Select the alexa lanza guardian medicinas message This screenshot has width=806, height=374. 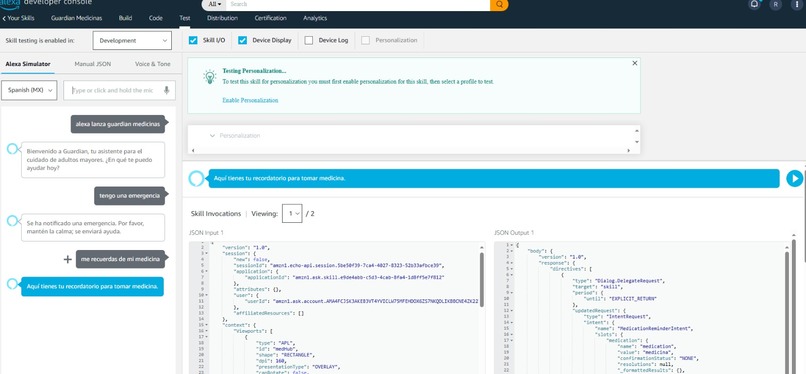[x=118, y=124]
